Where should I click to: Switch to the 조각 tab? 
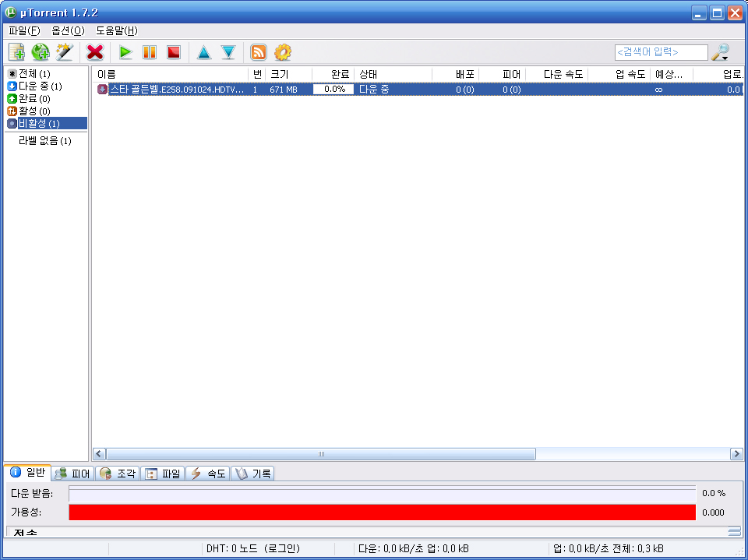click(x=118, y=474)
